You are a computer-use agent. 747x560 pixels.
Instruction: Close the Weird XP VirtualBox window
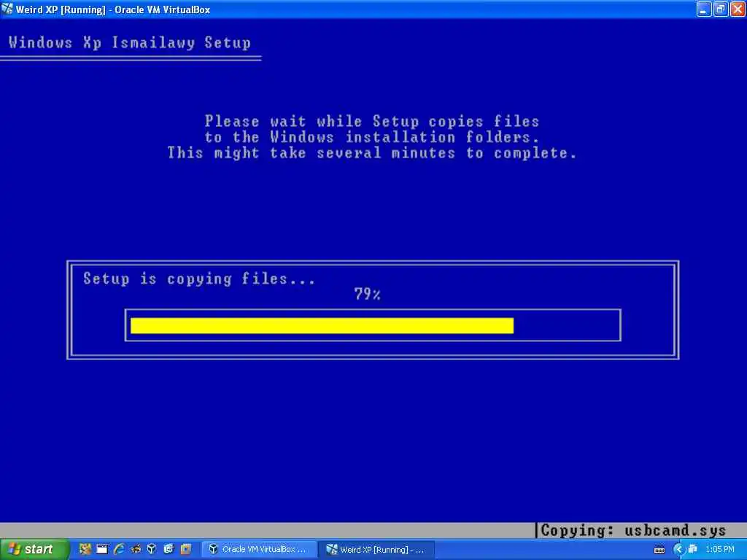coord(738,9)
